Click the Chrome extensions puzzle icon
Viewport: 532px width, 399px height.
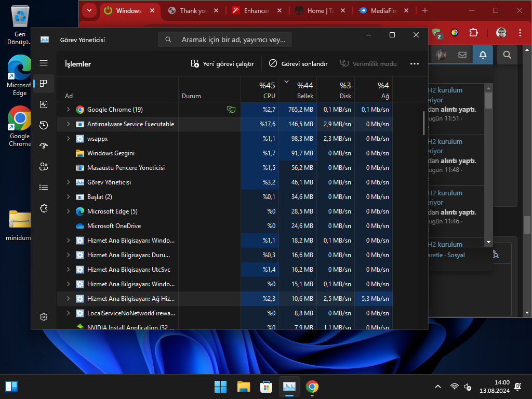pyautogui.click(x=473, y=33)
